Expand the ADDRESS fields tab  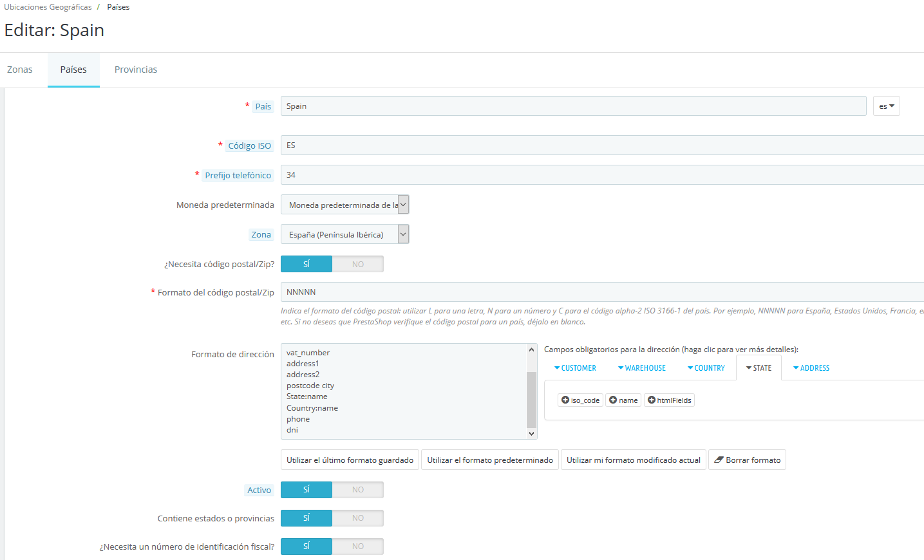point(811,368)
